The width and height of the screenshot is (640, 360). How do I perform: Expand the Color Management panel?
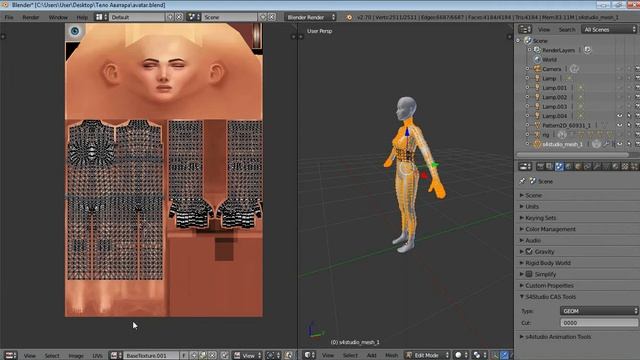(550, 229)
